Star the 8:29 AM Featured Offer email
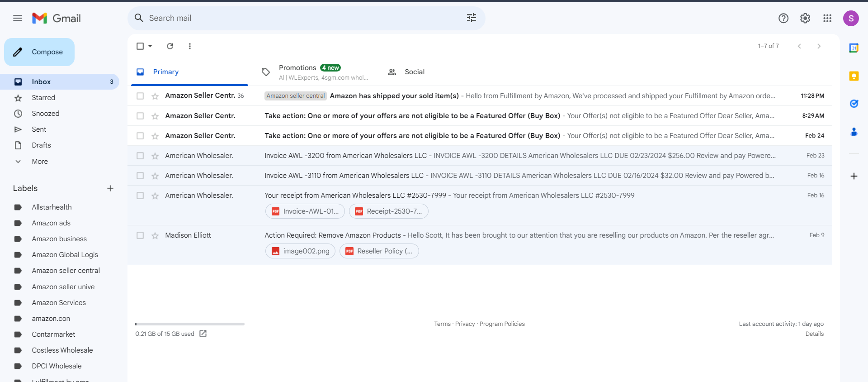 155,116
